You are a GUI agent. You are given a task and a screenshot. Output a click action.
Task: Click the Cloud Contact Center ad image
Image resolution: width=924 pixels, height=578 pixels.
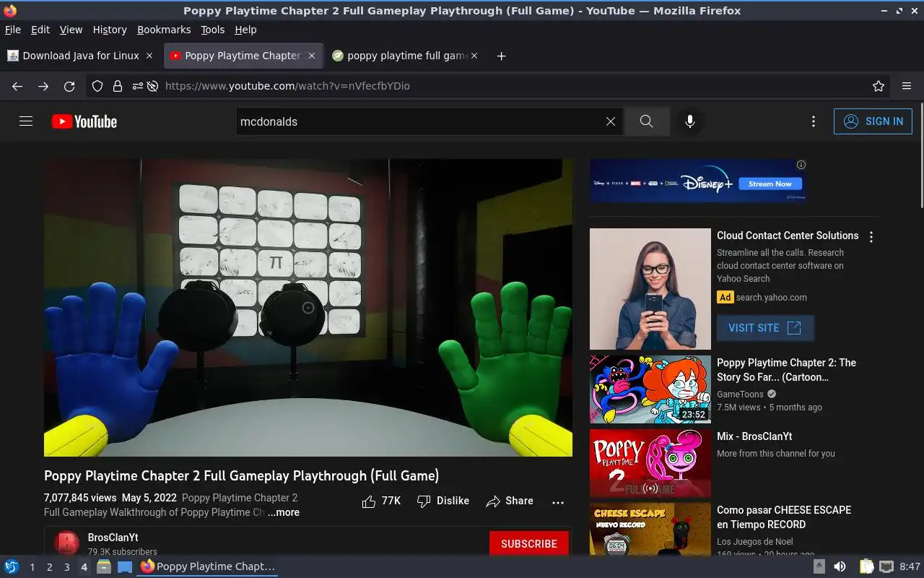click(x=650, y=289)
